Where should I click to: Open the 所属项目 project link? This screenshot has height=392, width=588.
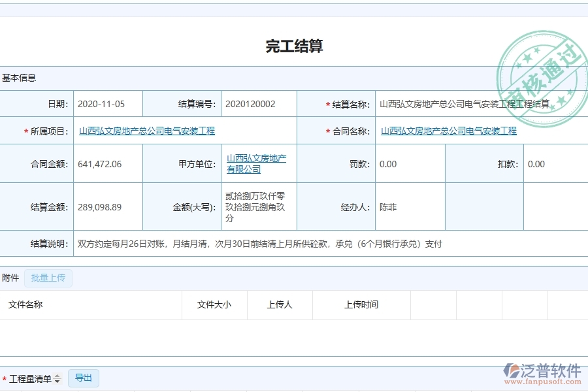click(147, 131)
